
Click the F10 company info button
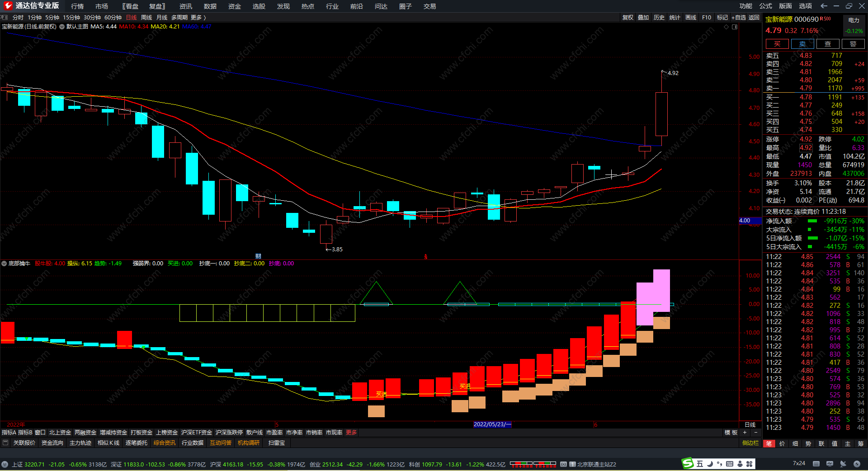707,17
